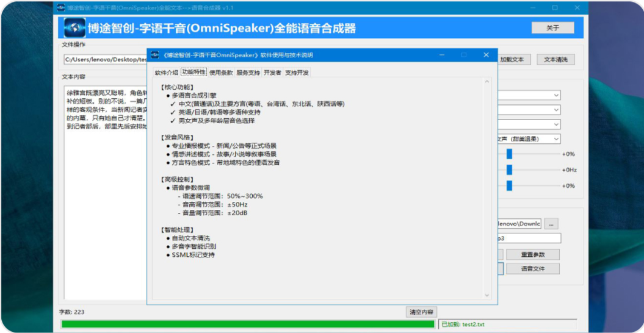Open the 语音文件 button

(x=533, y=269)
